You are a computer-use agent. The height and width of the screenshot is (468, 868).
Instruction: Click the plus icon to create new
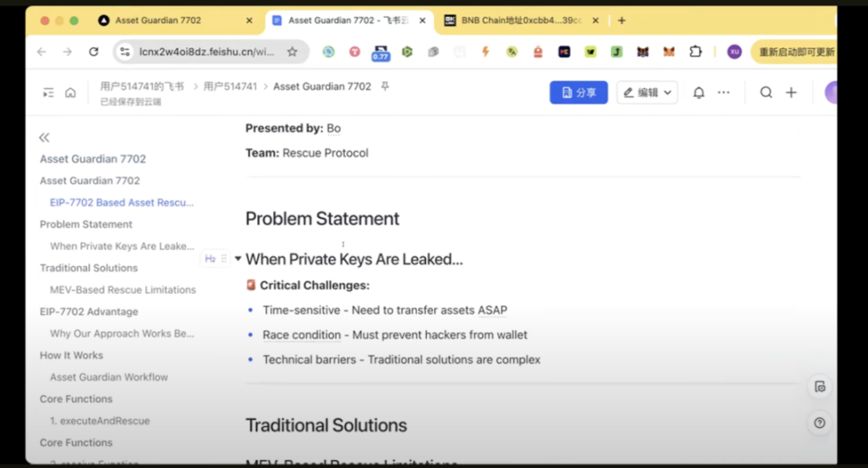[x=791, y=93]
